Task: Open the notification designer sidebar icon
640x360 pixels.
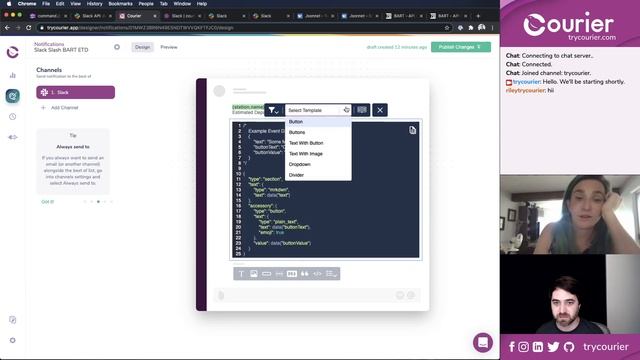Action: tap(13, 96)
